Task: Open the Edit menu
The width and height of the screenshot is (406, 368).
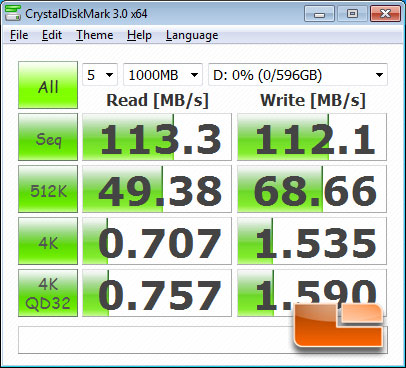Action: click(x=52, y=35)
